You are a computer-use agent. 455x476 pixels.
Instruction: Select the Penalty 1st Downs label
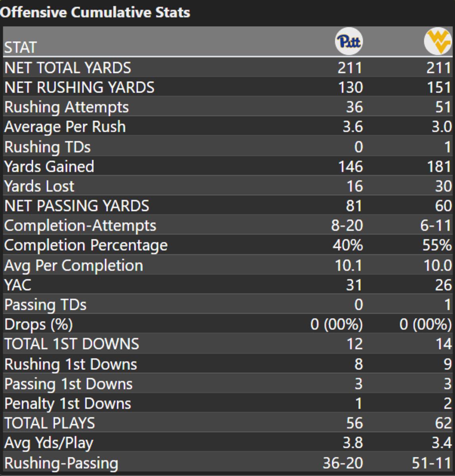click(x=68, y=403)
